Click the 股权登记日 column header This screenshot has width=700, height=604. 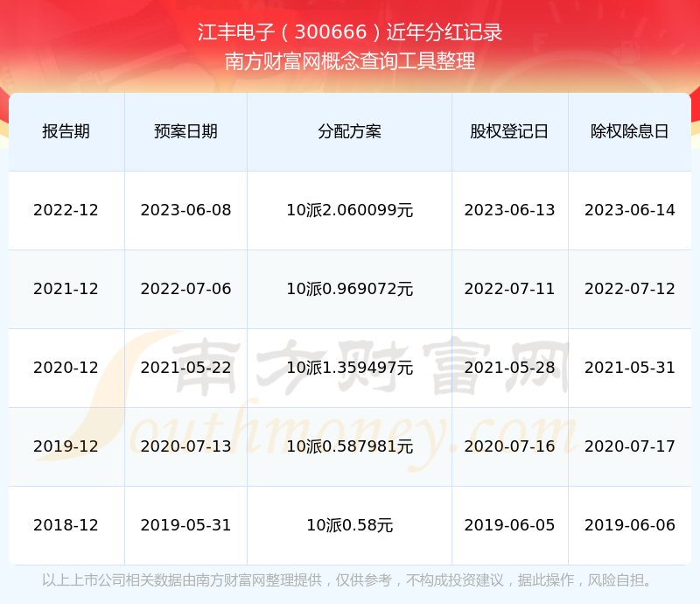pos(509,131)
